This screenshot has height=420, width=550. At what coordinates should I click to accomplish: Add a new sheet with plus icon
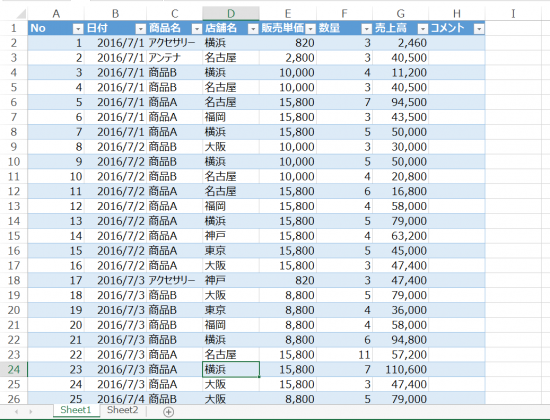point(168,412)
